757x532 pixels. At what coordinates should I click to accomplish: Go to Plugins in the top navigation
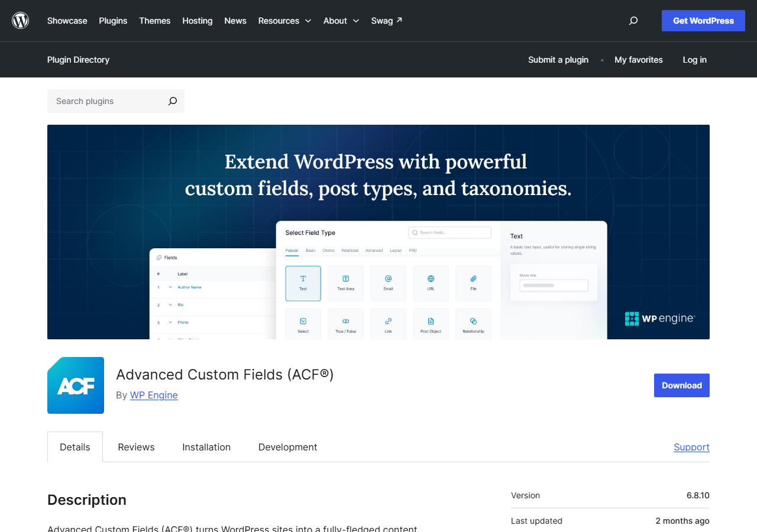point(113,21)
